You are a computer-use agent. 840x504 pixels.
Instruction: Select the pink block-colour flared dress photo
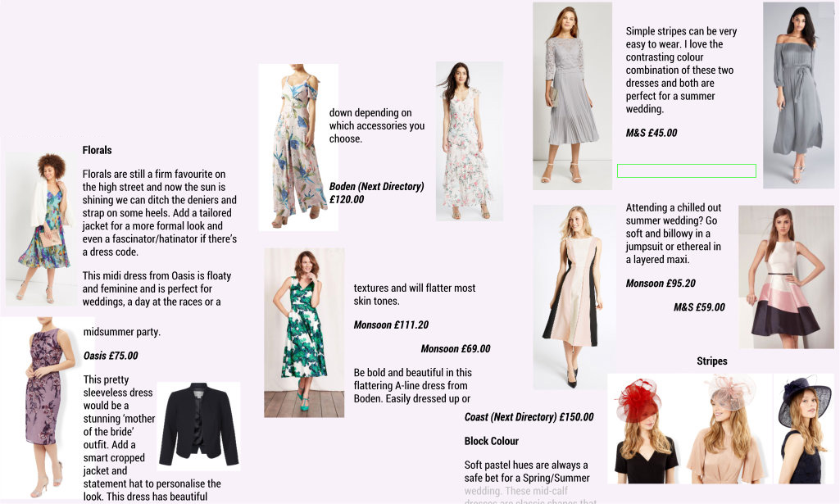coord(786,277)
